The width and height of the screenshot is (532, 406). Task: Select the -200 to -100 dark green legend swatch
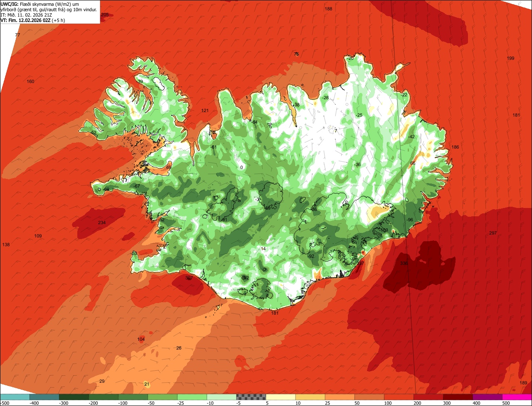pos(103,396)
